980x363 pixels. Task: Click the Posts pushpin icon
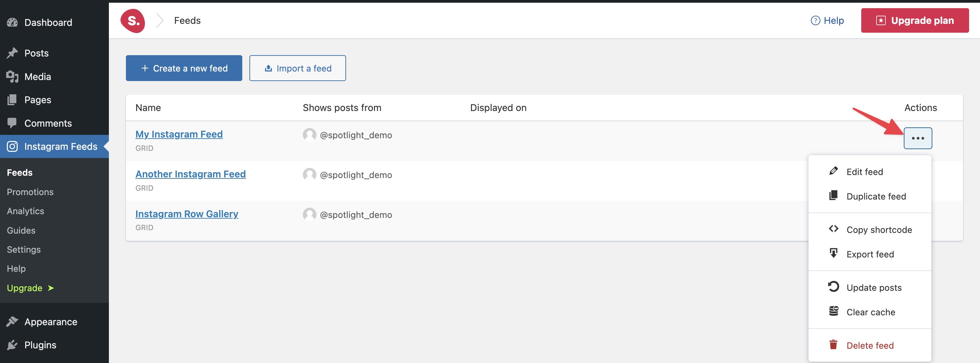click(x=12, y=53)
